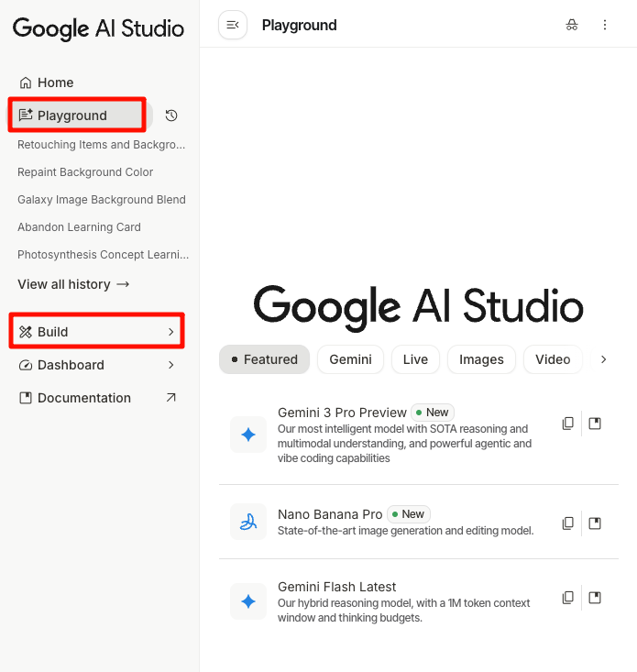Open docs icon for Nano Banana Pro
The width and height of the screenshot is (637, 672).
pos(595,523)
